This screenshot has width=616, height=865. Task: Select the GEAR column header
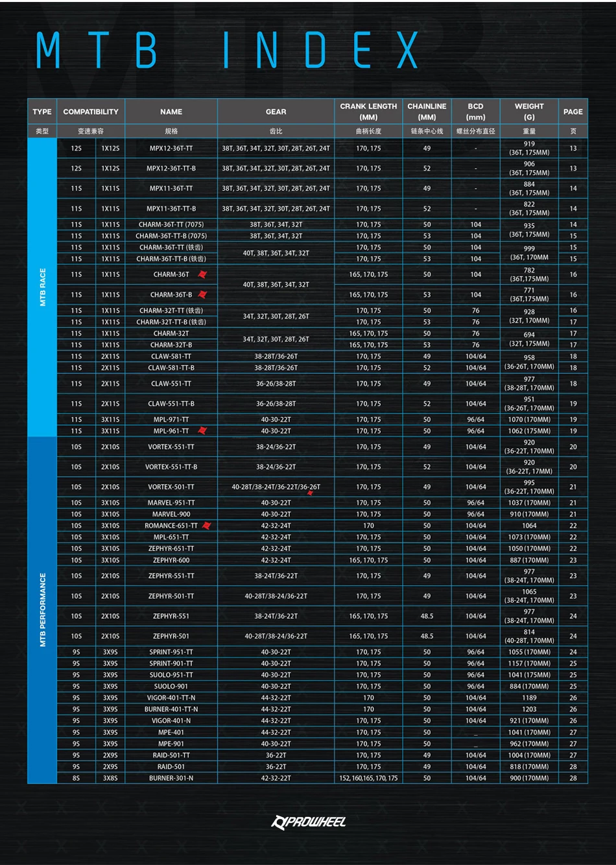pos(276,112)
